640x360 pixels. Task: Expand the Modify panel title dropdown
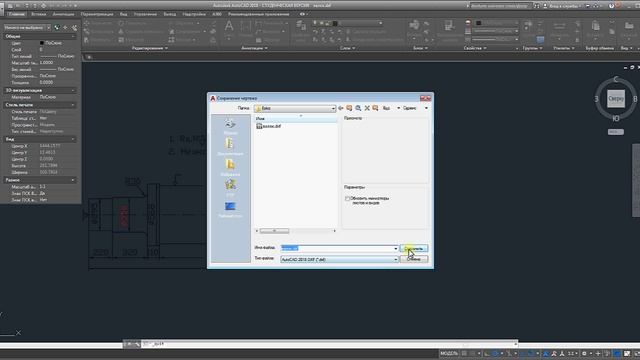pos(149,48)
